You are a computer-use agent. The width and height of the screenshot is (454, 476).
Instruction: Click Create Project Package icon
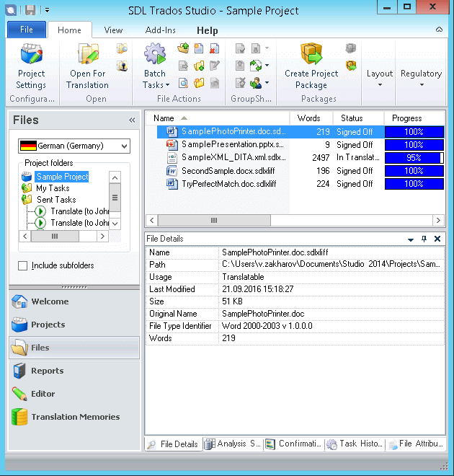pyautogui.click(x=311, y=54)
